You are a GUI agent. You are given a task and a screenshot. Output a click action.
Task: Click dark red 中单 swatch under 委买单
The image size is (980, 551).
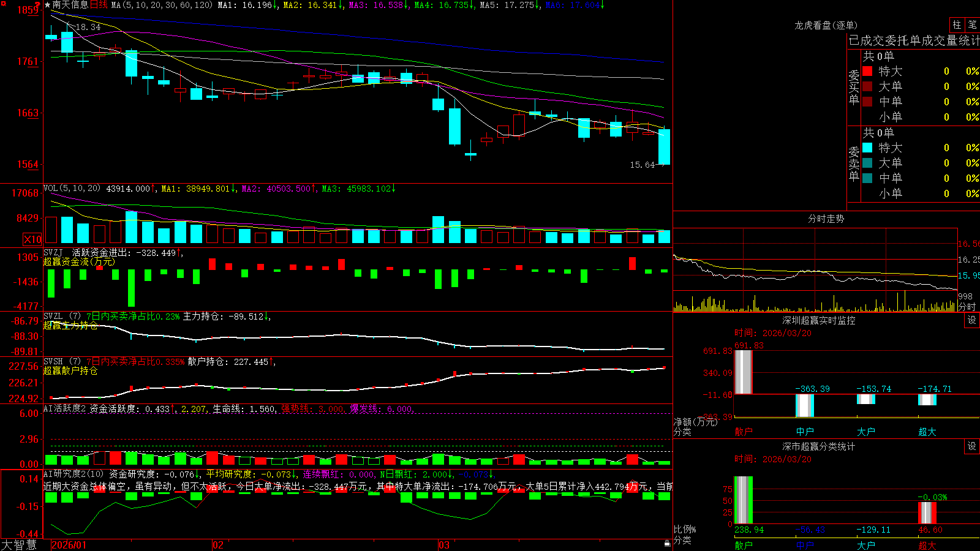pyautogui.click(x=867, y=102)
